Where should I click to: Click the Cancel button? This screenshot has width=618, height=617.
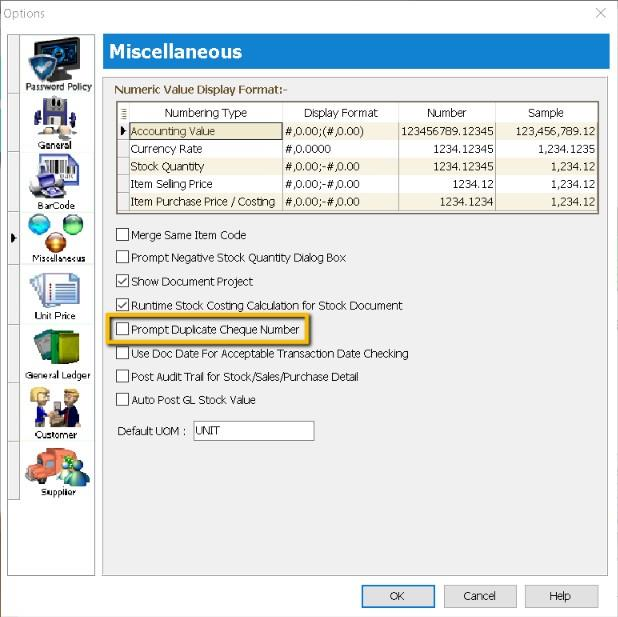[479, 596]
